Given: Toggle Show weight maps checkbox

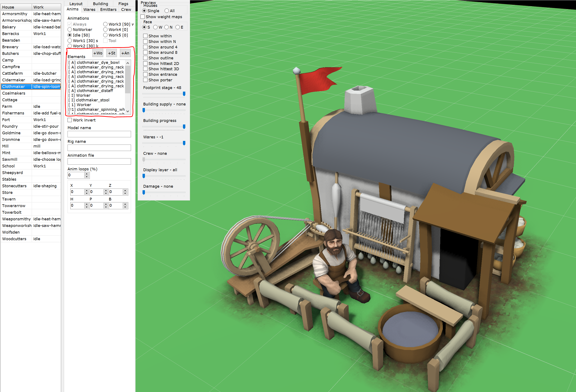Looking at the screenshot, I should [143, 17].
